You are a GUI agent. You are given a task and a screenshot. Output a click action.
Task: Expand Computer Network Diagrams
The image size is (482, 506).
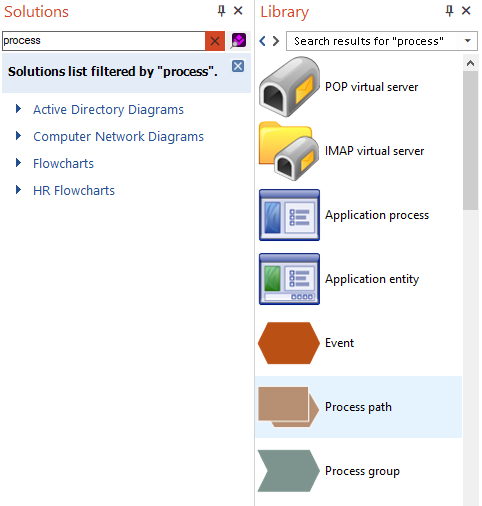tap(19, 136)
